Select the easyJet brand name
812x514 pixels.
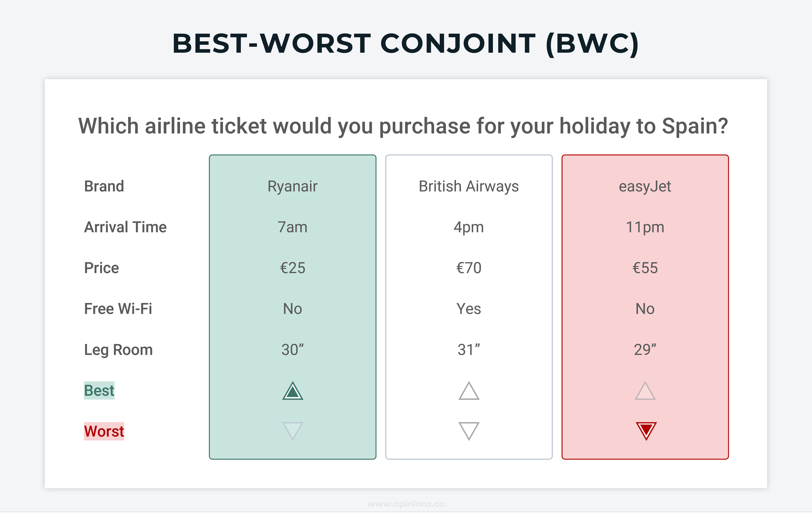645,187
